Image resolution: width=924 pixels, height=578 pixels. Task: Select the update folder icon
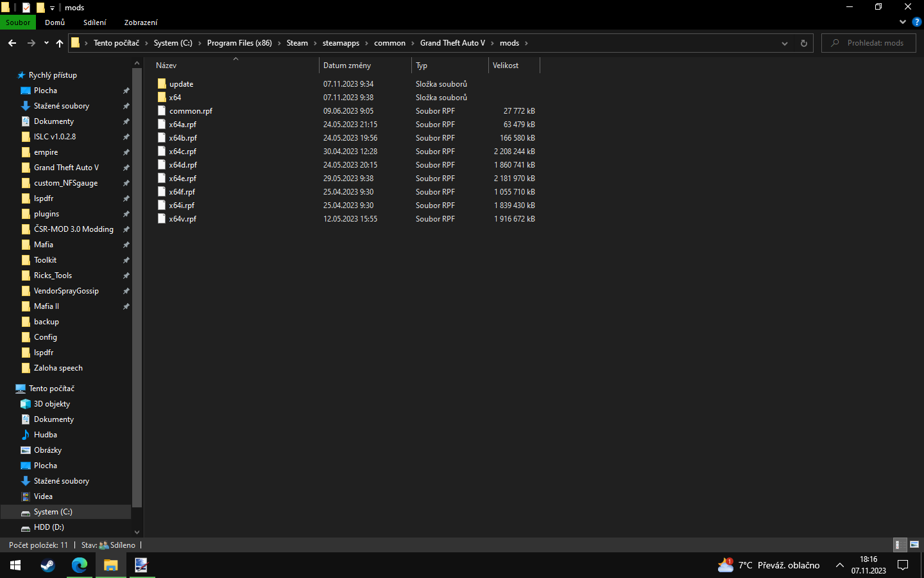pos(162,84)
